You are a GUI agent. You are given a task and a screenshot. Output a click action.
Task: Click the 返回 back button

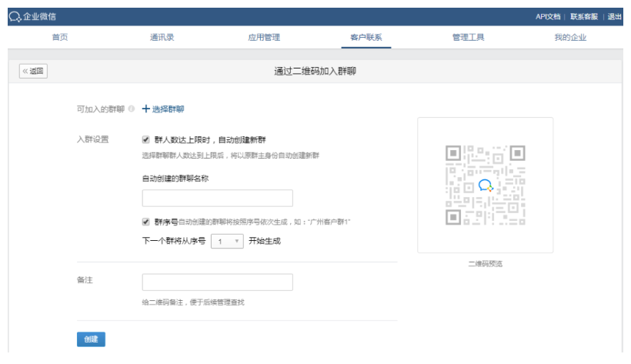click(x=33, y=72)
